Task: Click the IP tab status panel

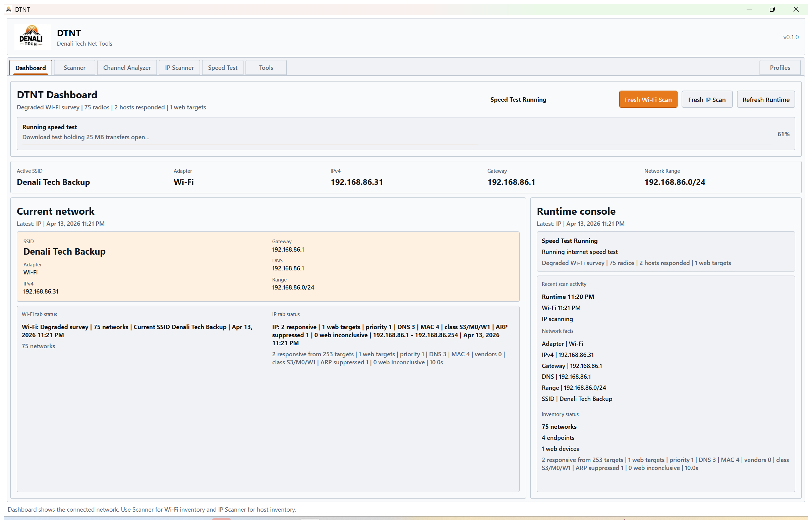Action: tap(391, 337)
